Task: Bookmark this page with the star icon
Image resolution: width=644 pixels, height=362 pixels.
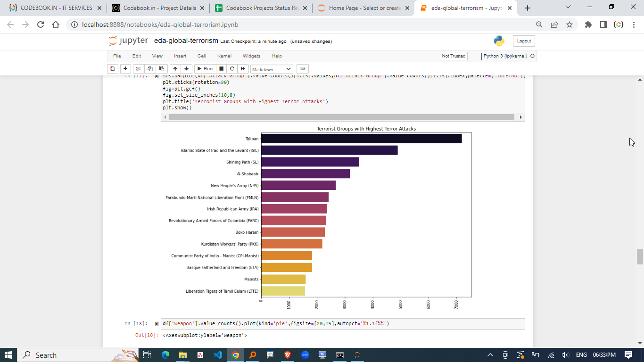Action: [570, 25]
